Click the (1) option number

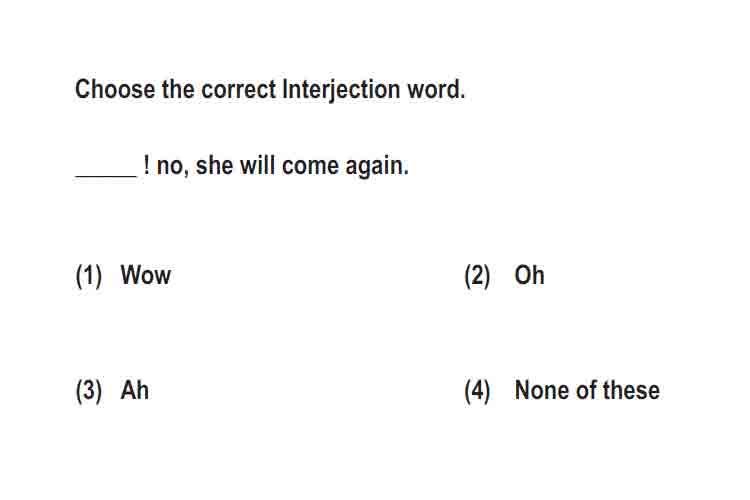tap(89, 276)
